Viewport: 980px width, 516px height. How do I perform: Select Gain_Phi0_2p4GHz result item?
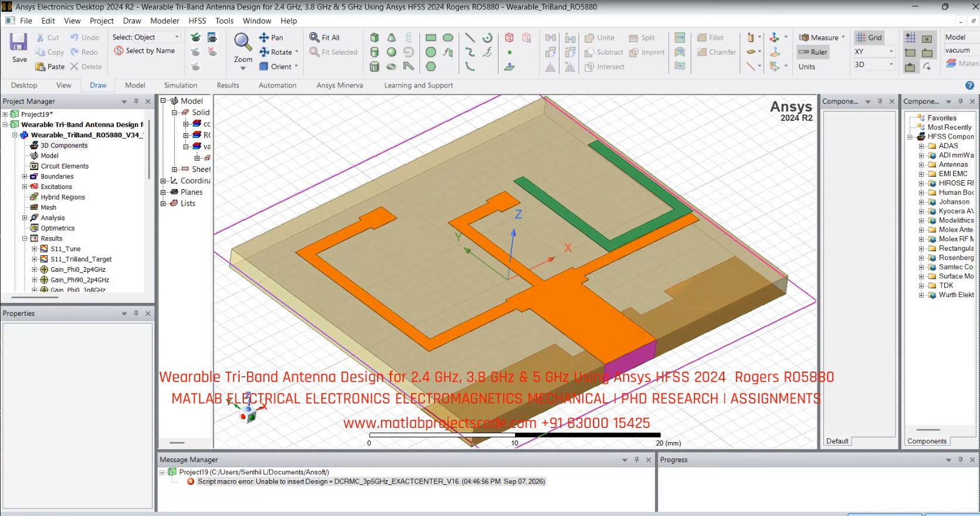(x=79, y=269)
